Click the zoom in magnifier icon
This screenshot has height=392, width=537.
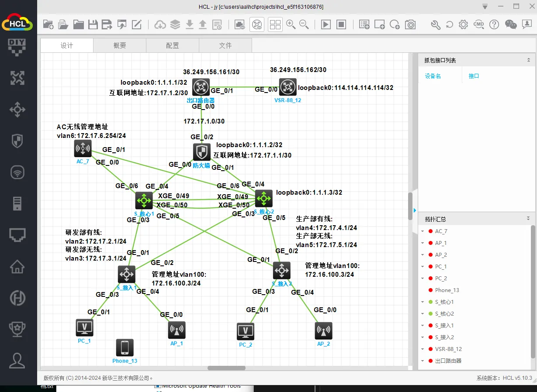291,24
